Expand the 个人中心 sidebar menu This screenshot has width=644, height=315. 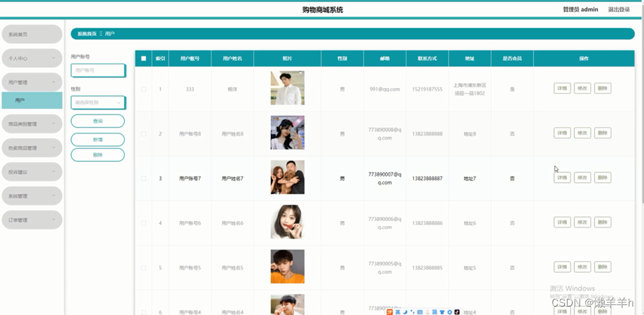[x=32, y=59]
